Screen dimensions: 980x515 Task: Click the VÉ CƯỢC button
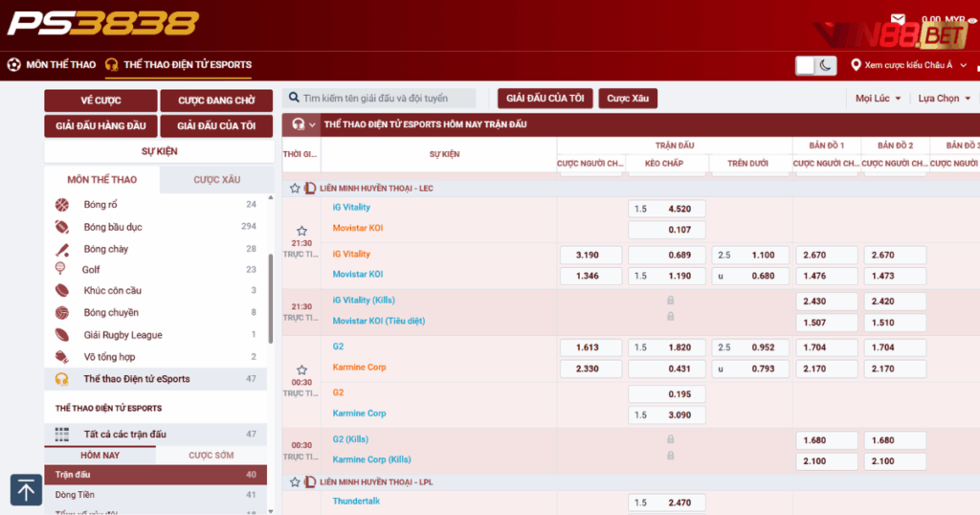[x=100, y=101]
